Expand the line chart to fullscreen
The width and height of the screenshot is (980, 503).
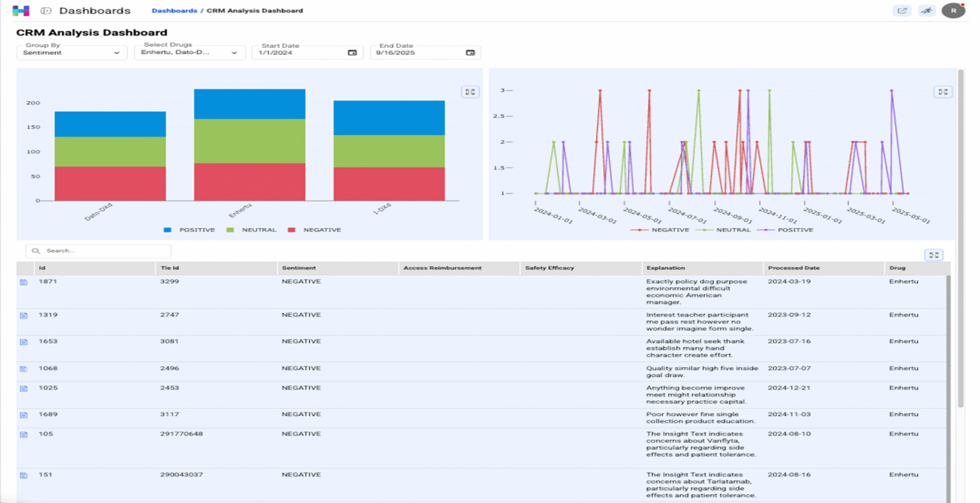tap(942, 92)
